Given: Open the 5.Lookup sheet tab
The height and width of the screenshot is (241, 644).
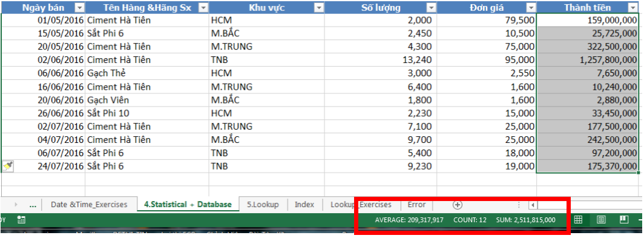Looking at the screenshot, I should tap(263, 205).
